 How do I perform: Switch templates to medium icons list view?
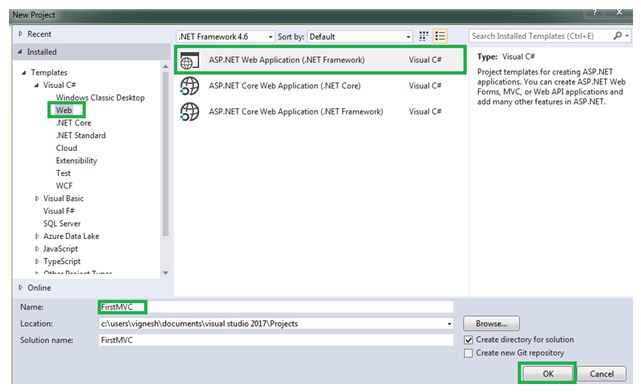pyautogui.click(x=440, y=36)
